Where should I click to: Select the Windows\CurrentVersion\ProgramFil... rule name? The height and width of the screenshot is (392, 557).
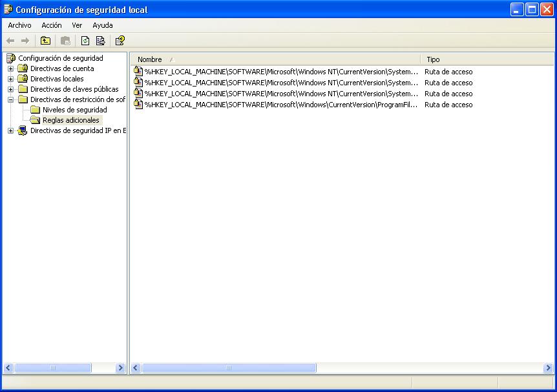(280, 105)
